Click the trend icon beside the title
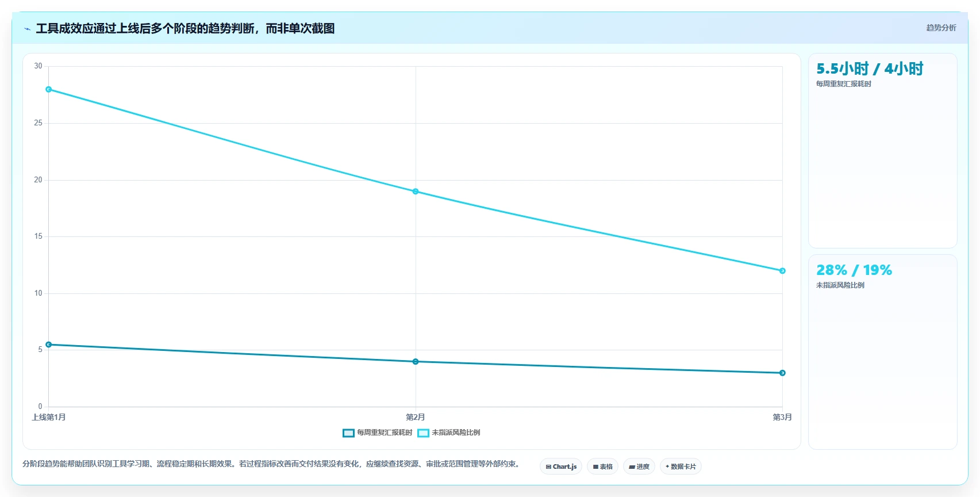The width and height of the screenshot is (980, 497). coord(27,29)
